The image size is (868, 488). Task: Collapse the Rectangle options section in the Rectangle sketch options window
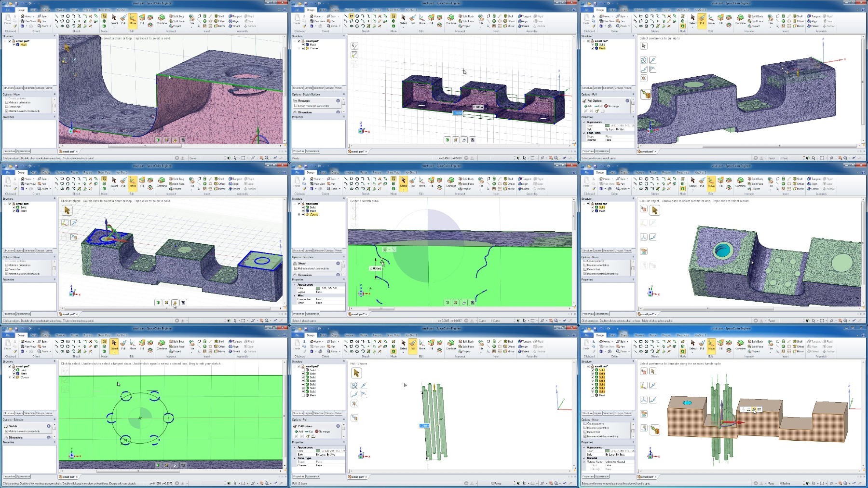coord(338,101)
